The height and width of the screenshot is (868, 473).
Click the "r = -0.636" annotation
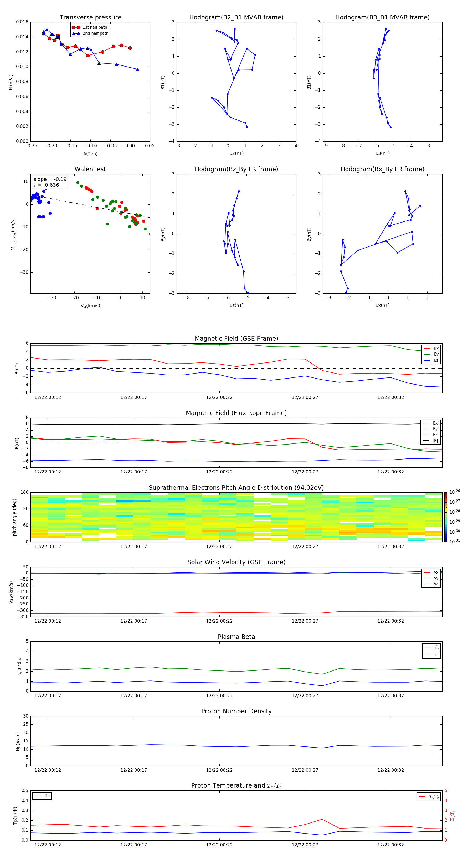click(x=47, y=185)
